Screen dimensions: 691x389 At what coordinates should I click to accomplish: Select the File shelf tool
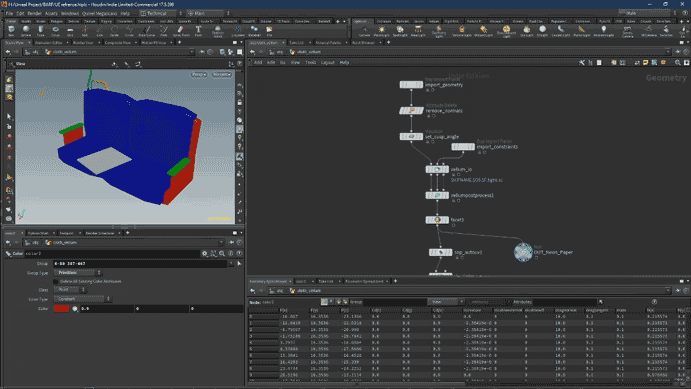point(269,30)
